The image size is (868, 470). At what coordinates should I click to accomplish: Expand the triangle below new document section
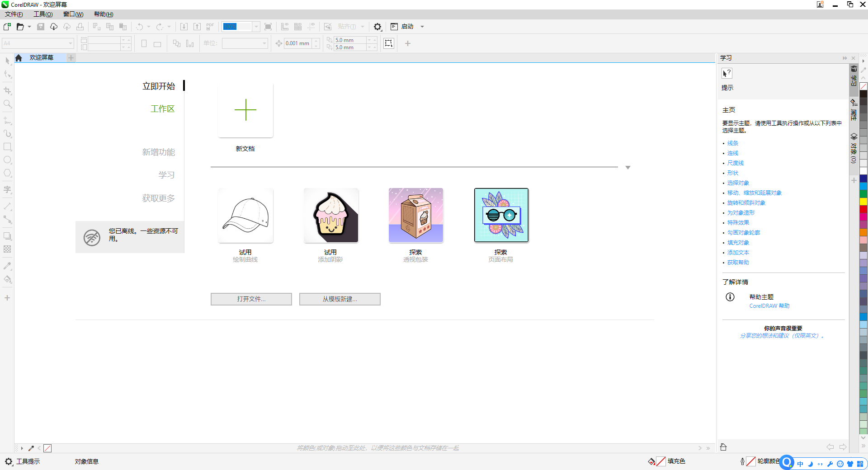[627, 168]
